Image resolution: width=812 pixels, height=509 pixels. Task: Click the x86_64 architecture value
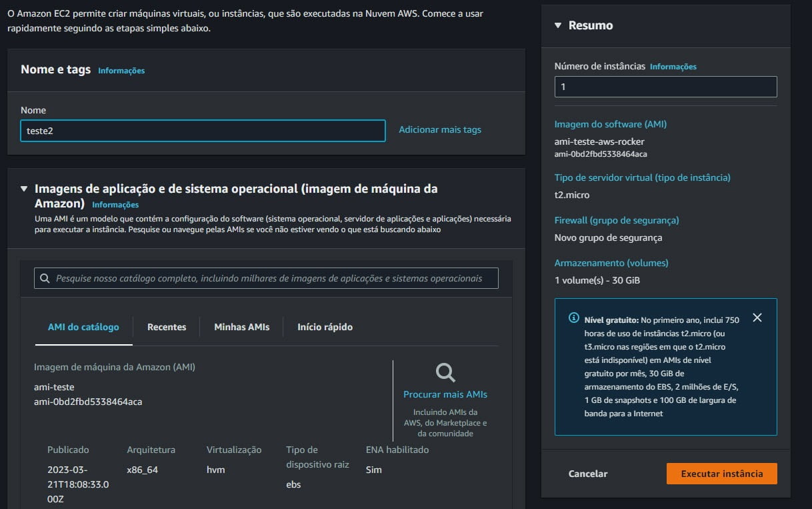point(143,470)
